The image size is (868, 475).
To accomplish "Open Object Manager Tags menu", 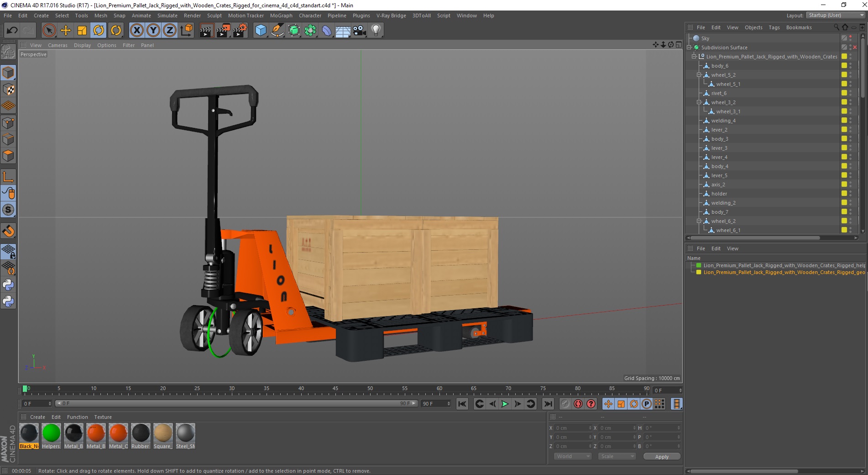I will pyautogui.click(x=774, y=27).
